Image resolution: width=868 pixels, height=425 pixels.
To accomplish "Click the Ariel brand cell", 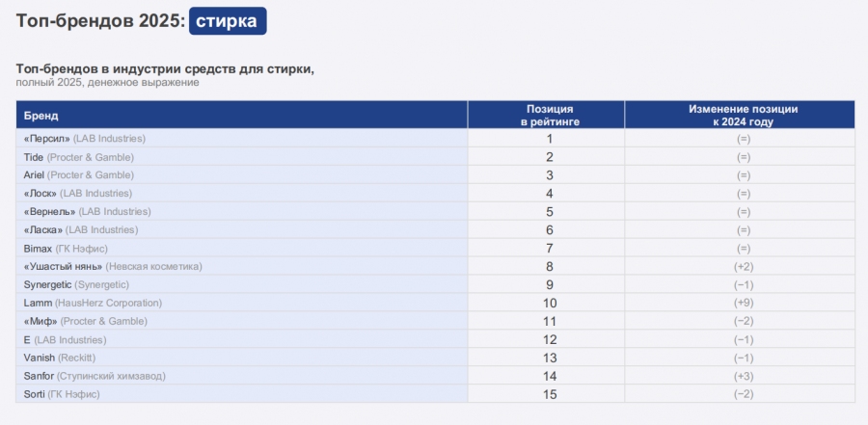I will point(79,175).
